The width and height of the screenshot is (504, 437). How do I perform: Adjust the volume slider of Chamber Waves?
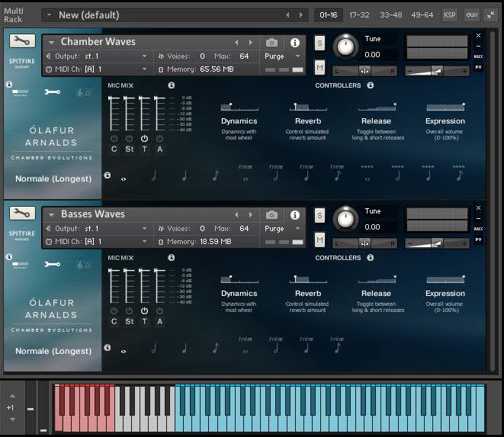coord(437,71)
